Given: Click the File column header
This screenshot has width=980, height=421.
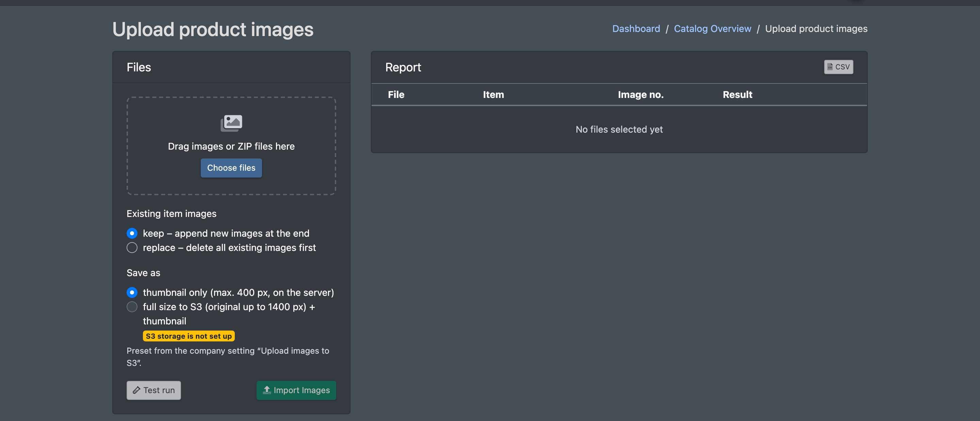Looking at the screenshot, I should (x=396, y=94).
